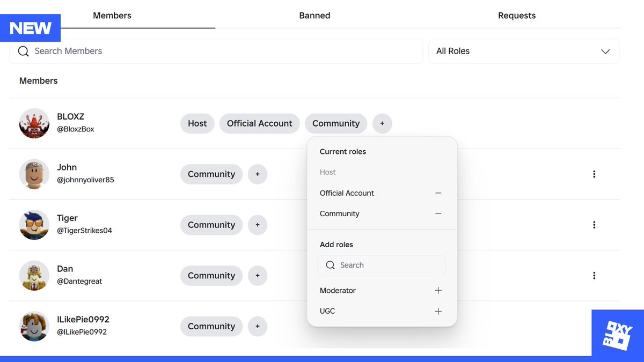This screenshot has height=362, width=644.
Task: Choose UGC in Add roles list
Action: click(x=327, y=311)
